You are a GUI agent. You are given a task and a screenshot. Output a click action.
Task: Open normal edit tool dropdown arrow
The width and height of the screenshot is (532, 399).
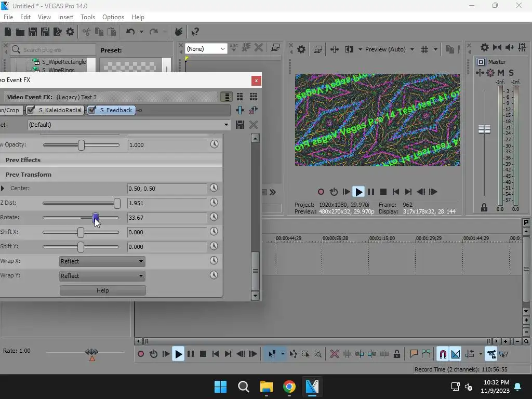283,354
